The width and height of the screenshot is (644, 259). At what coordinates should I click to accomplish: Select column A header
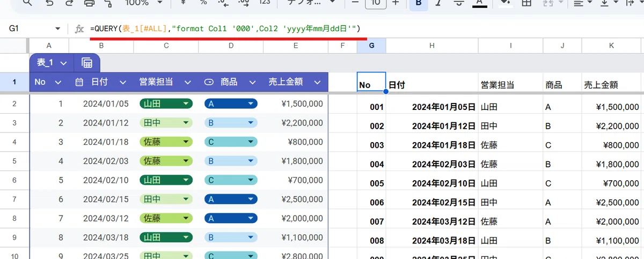[x=49, y=46]
